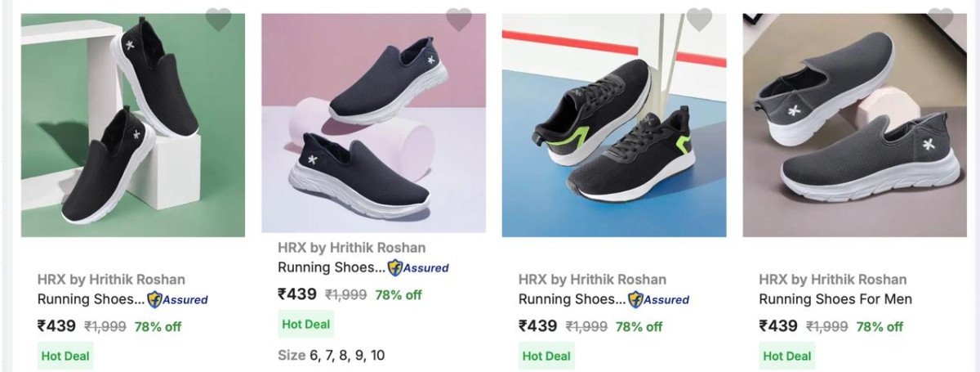The height and width of the screenshot is (372, 980).
Task: Click the Hot Deal tag on the first product
Action: (65, 356)
